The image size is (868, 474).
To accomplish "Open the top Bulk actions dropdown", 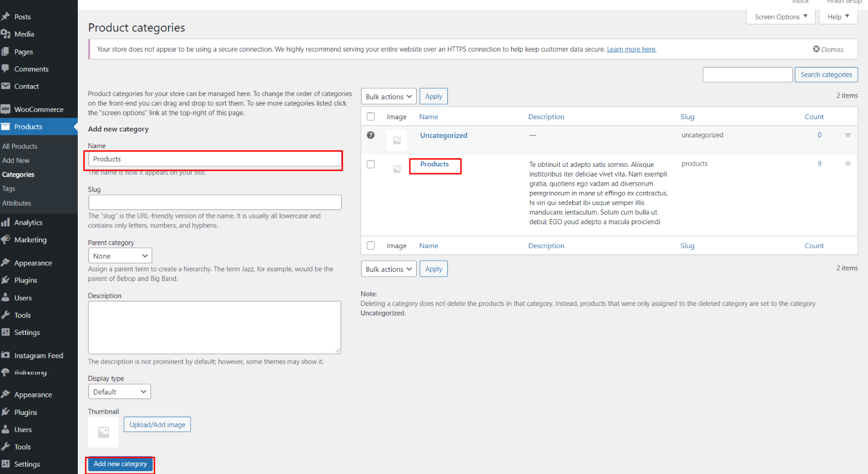I will tap(388, 97).
